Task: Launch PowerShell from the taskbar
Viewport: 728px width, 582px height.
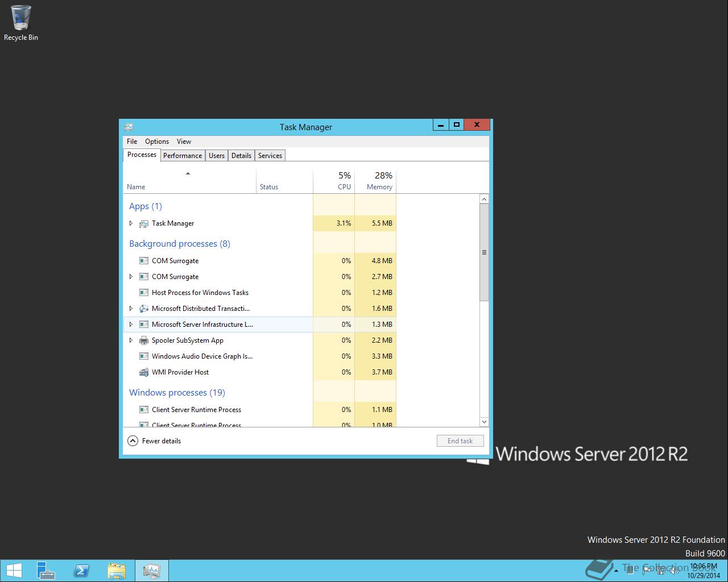Action: click(x=81, y=571)
